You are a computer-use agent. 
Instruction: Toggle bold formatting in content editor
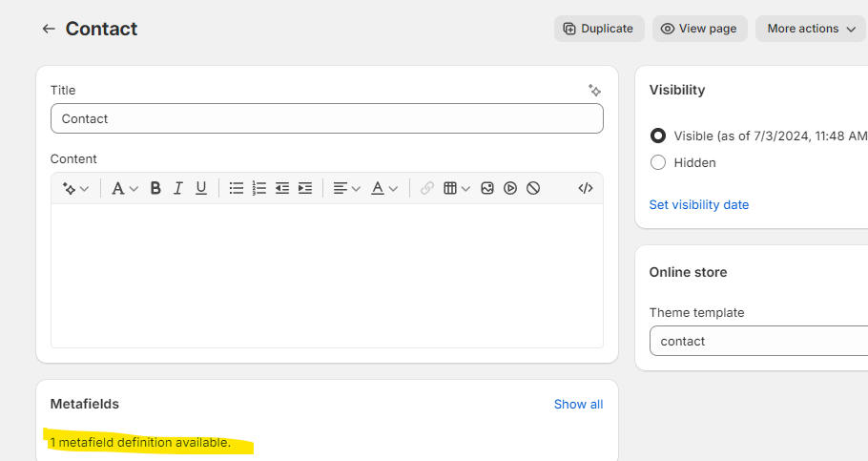click(155, 188)
